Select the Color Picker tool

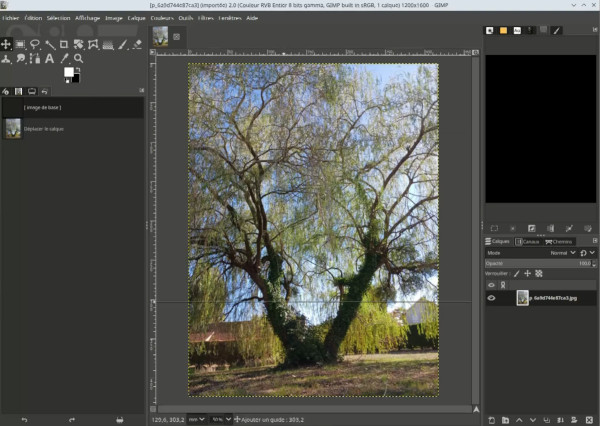64,59
